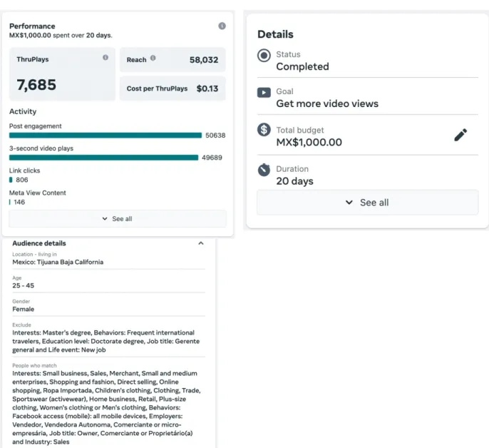
Task: Click the Gender Female row
Action: pos(108,305)
